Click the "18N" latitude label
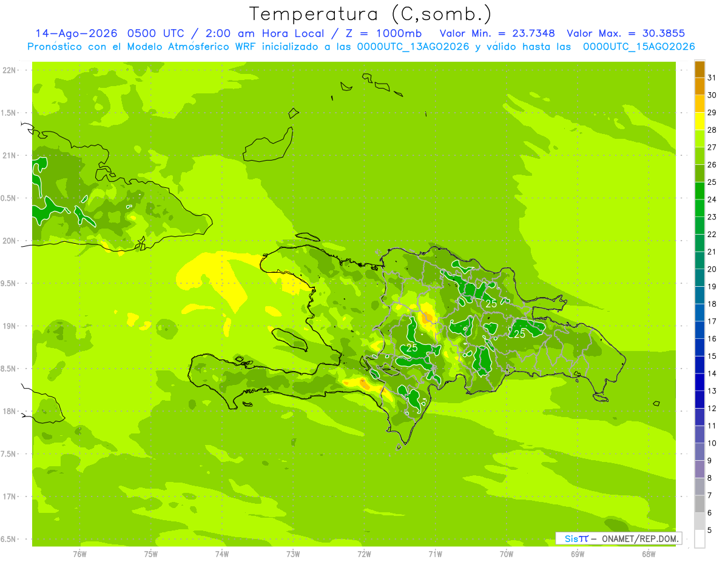The image size is (728, 562). (8, 412)
